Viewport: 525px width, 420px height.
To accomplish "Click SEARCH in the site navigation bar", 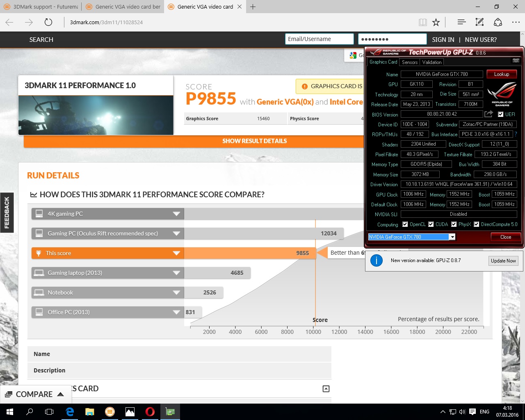I will [x=41, y=40].
